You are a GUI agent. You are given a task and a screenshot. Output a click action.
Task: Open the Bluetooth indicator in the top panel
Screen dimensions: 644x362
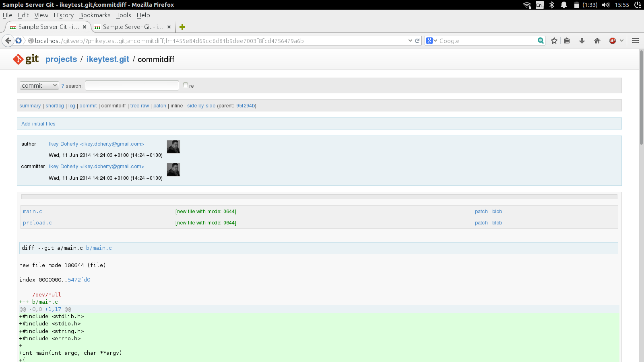point(552,5)
